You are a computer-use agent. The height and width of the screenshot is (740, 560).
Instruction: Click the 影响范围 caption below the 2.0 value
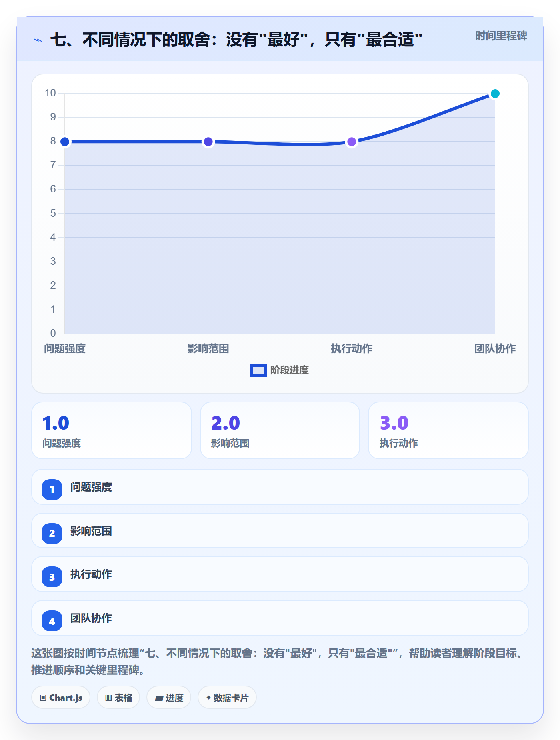click(x=230, y=443)
